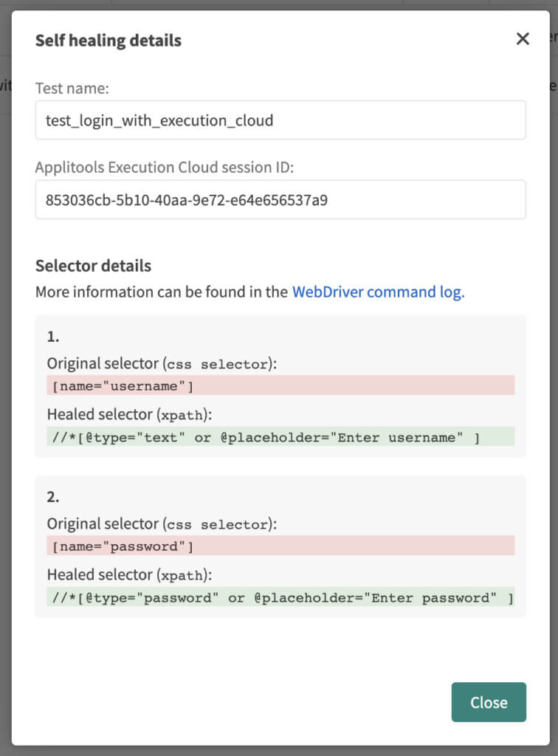Screen dimensions: 558x756
Task: Select the healed username xpath selector code
Action: click(266, 438)
